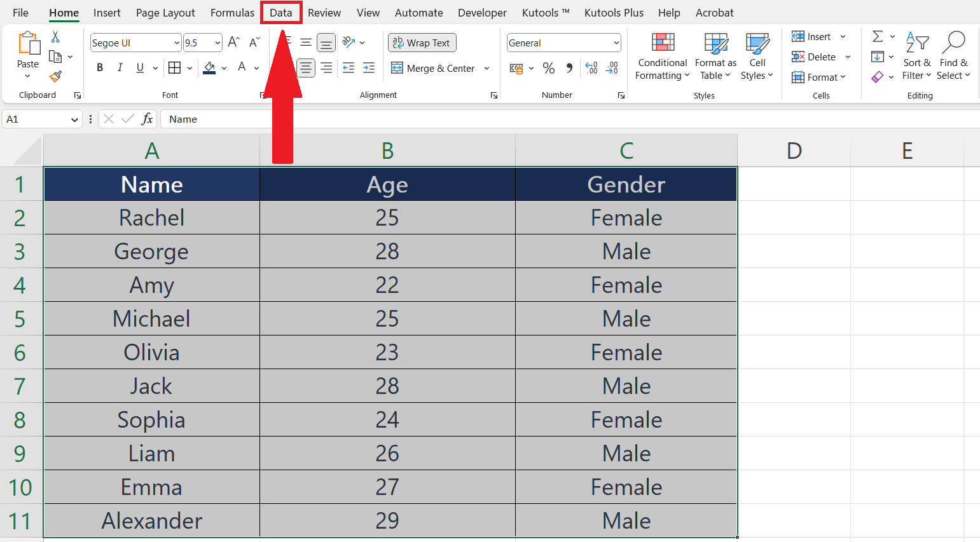
Task: Toggle italic formatting
Action: (120, 67)
